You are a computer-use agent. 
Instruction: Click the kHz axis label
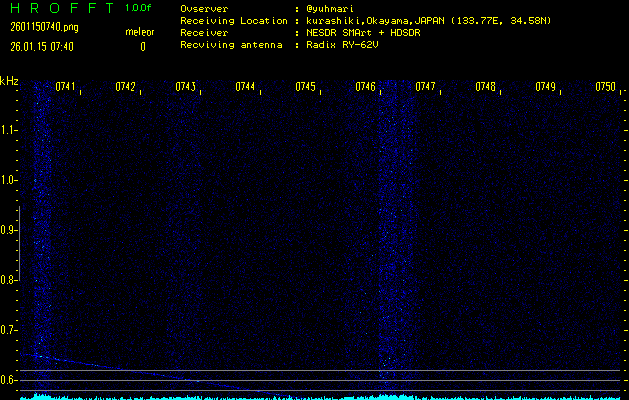coord(9,81)
